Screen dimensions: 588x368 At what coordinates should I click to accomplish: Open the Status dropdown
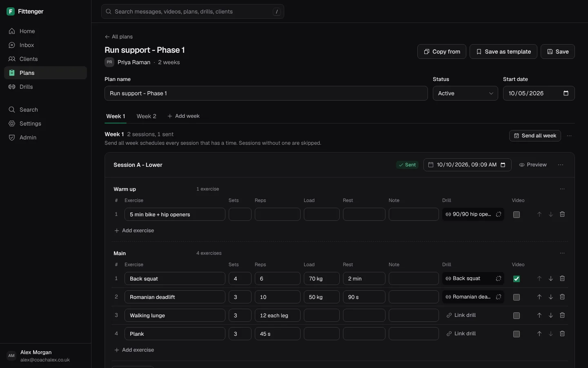[x=465, y=93]
